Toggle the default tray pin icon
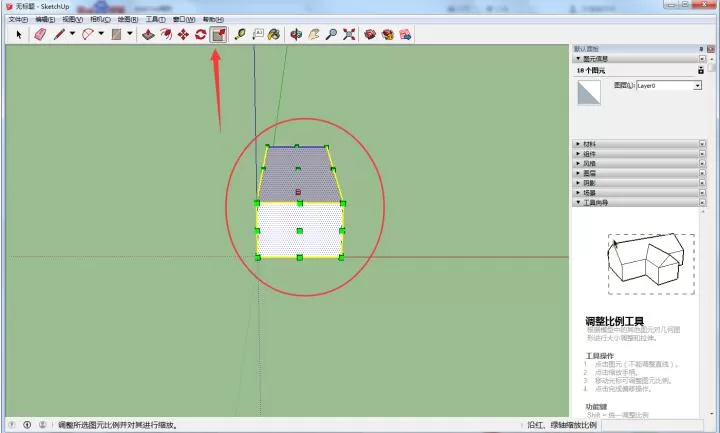The width and height of the screenshot is (720, 433). [701, 49]
